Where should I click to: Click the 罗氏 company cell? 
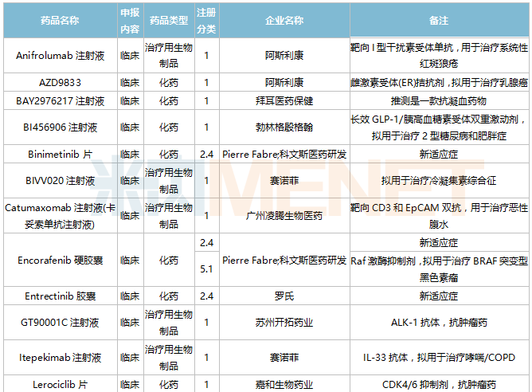tap(284, 296)
